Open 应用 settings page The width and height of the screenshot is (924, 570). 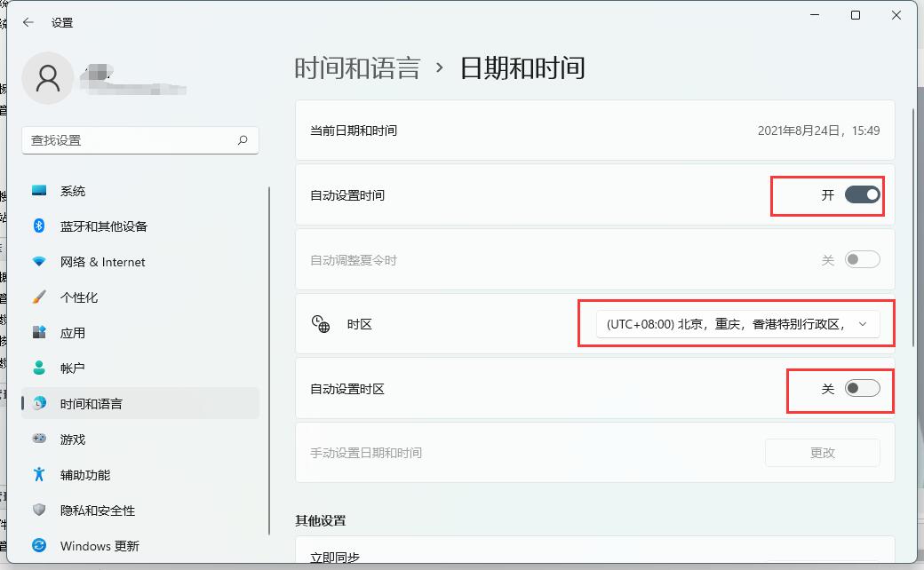(x=74, y=332)
